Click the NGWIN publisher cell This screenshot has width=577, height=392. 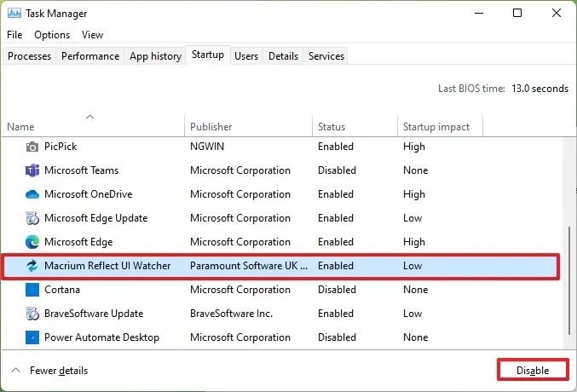[x=207, y=147]
